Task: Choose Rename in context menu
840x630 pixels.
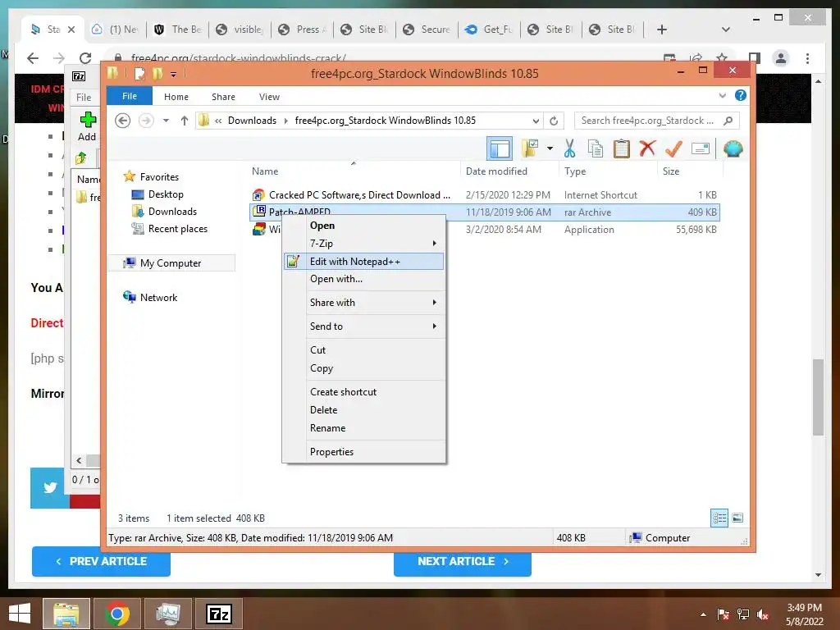Action: tap(364, 428)
